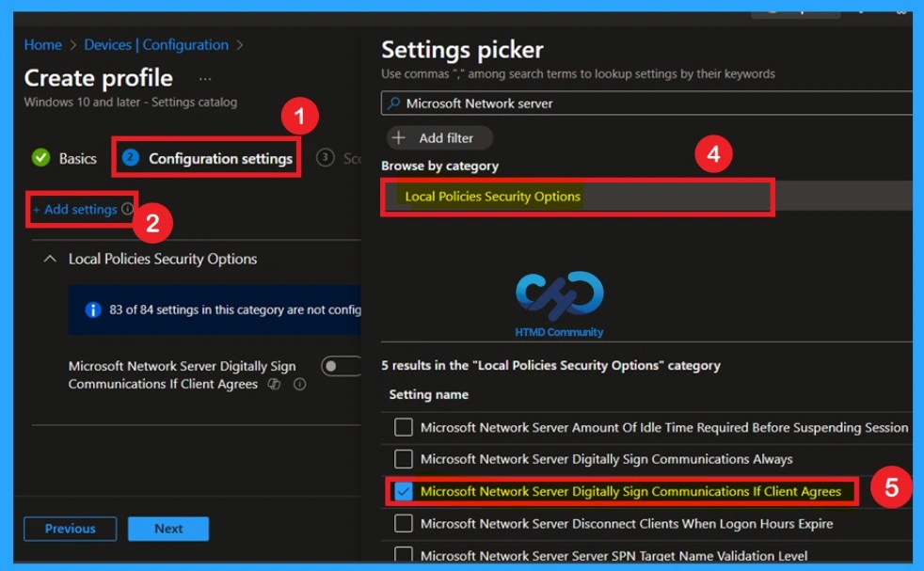Viewport: 924px width, 571px height.
Task: Open the ellipsis menu next to Create profile
Action: click(203, 79)
